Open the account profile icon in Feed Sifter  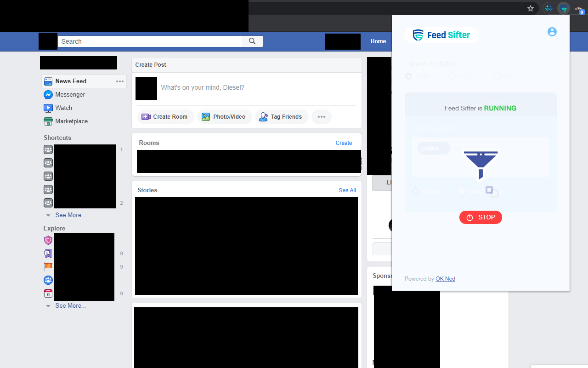point(552,32)
